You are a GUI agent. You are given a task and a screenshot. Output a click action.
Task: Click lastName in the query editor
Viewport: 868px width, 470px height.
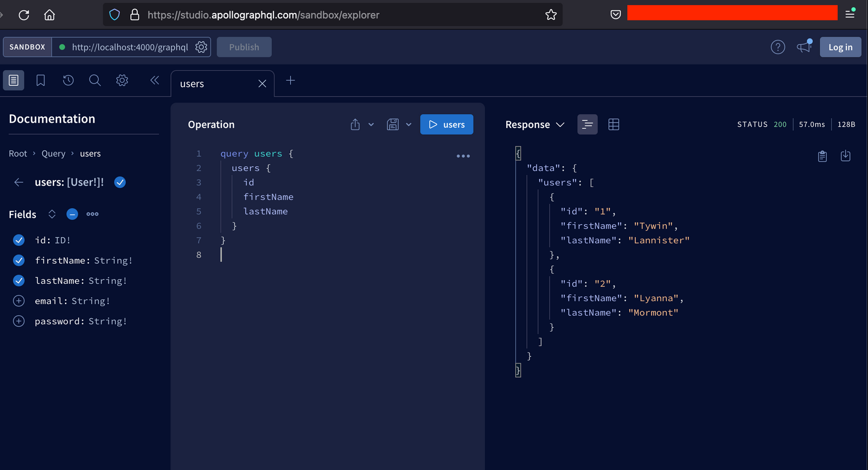[265, 211]
